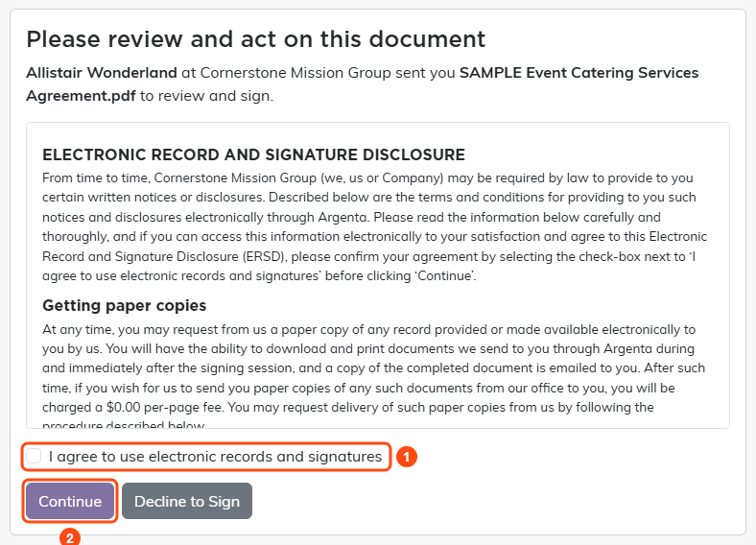This screenshot has height=545, width=756.
Task: Click the 'Allistair Wonderland' sender name
Action: click(x=102, y=73)
